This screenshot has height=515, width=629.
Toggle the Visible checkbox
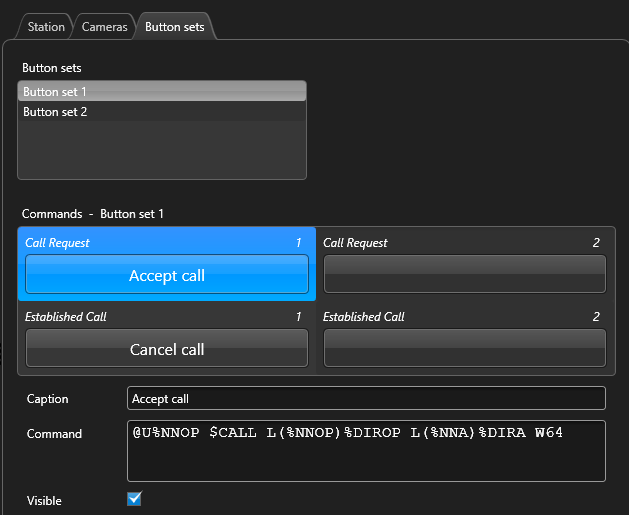tap(135, 498)
